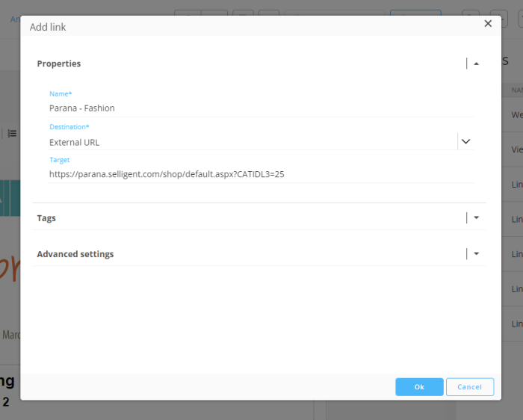Confirm the link with Ok
This screenshot has height=420, width=523.
(x=419, y=386)
